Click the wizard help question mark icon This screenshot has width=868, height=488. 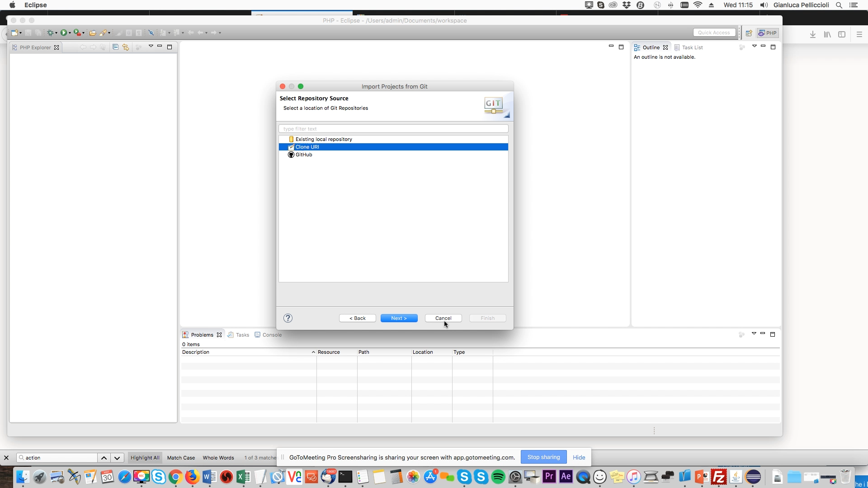pyautogui.click(x=288, y=318)
